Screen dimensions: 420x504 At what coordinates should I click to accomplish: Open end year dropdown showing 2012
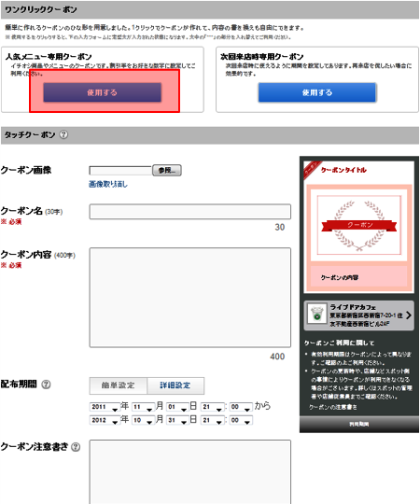(x=105, y=420)
